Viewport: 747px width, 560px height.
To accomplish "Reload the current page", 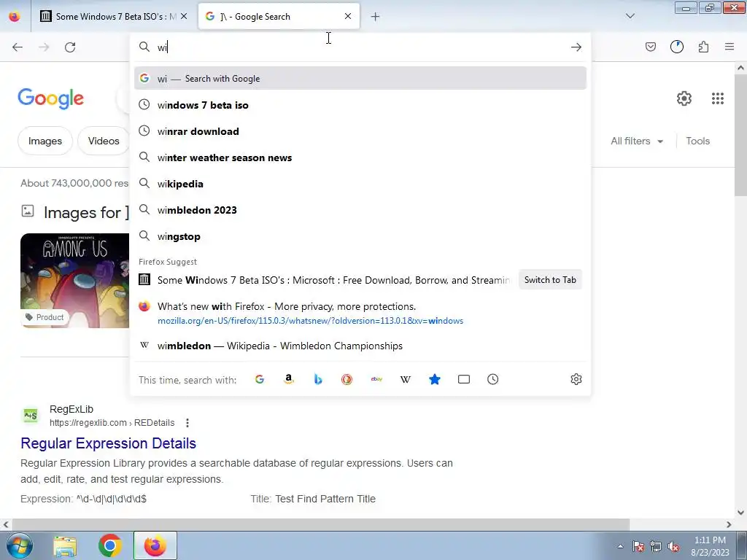I will pos(70,47).
